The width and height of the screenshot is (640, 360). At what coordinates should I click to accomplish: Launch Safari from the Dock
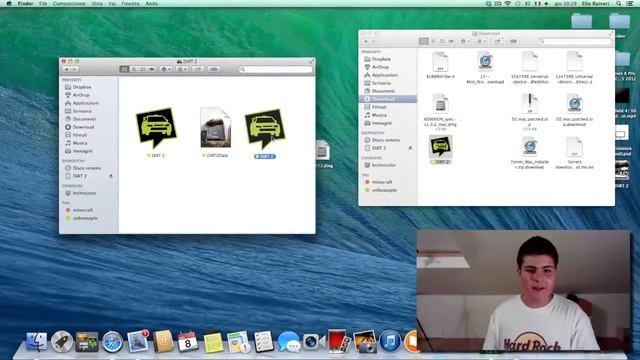tap(112, 341)
